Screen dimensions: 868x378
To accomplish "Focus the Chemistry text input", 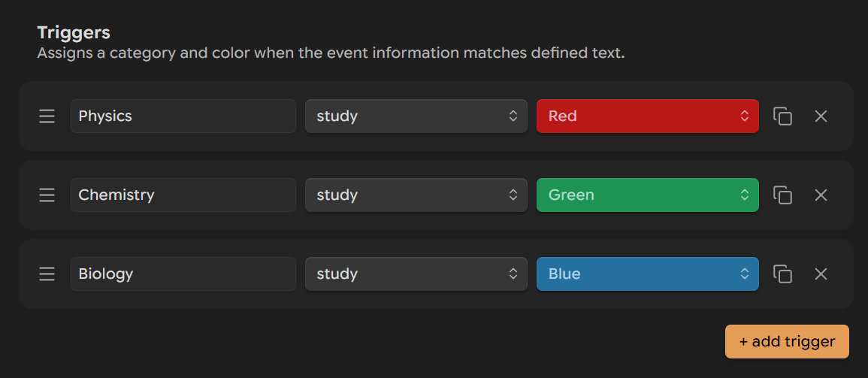I will 183,195.
